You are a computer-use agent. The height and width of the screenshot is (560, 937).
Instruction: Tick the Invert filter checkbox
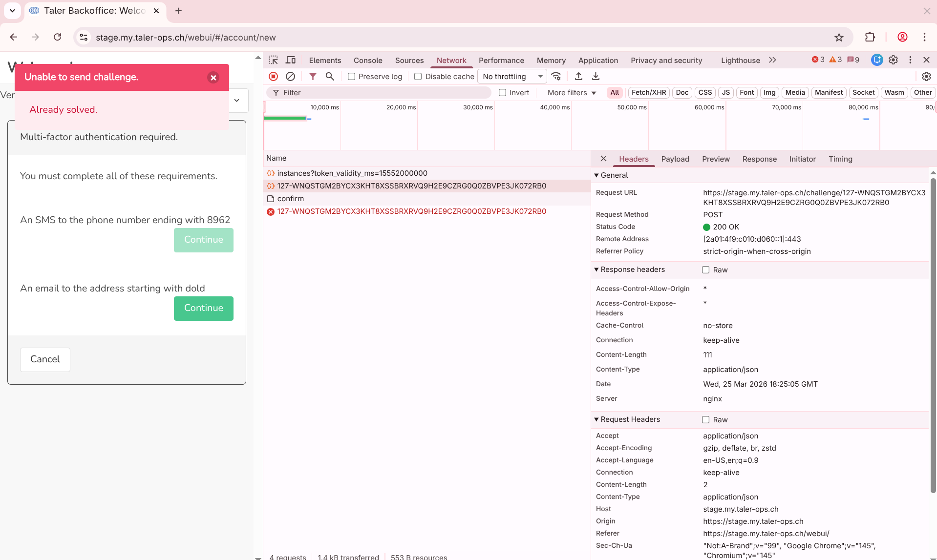(502, 93)
